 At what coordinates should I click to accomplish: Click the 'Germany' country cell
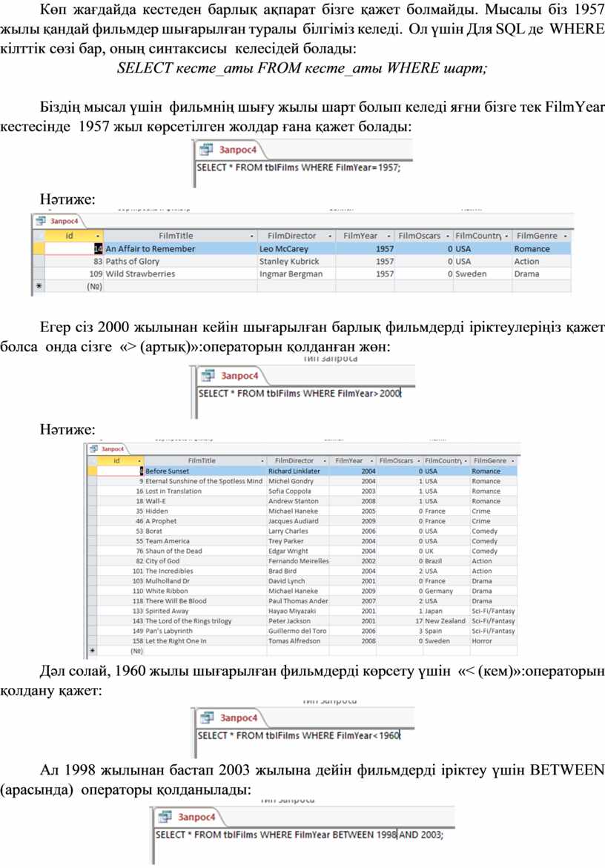[446, 592]
